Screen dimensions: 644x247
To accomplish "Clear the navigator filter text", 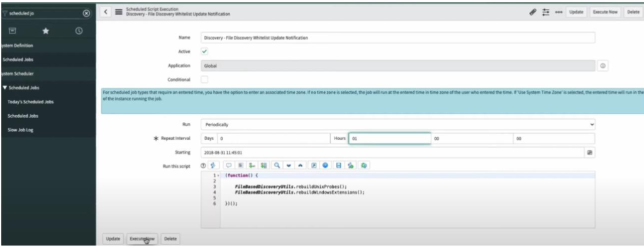I will (86, 13).
